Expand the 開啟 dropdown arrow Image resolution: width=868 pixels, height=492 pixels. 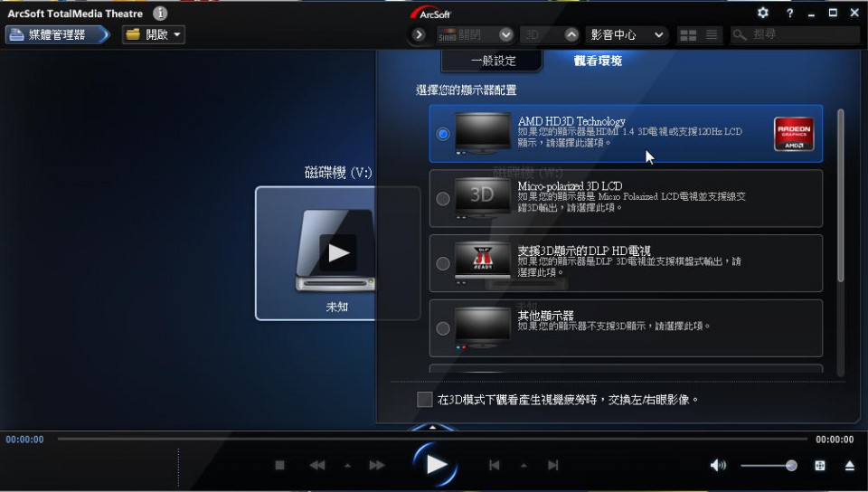click(177, 35)
